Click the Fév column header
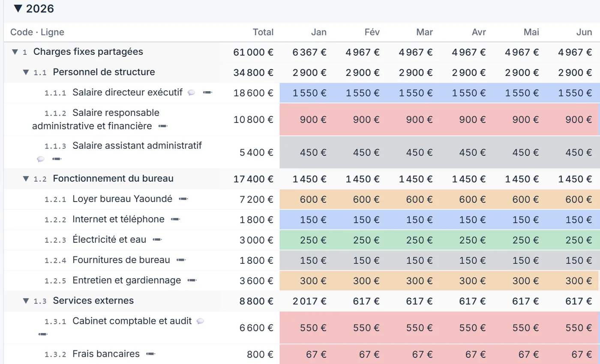 [x=372, y=32]
